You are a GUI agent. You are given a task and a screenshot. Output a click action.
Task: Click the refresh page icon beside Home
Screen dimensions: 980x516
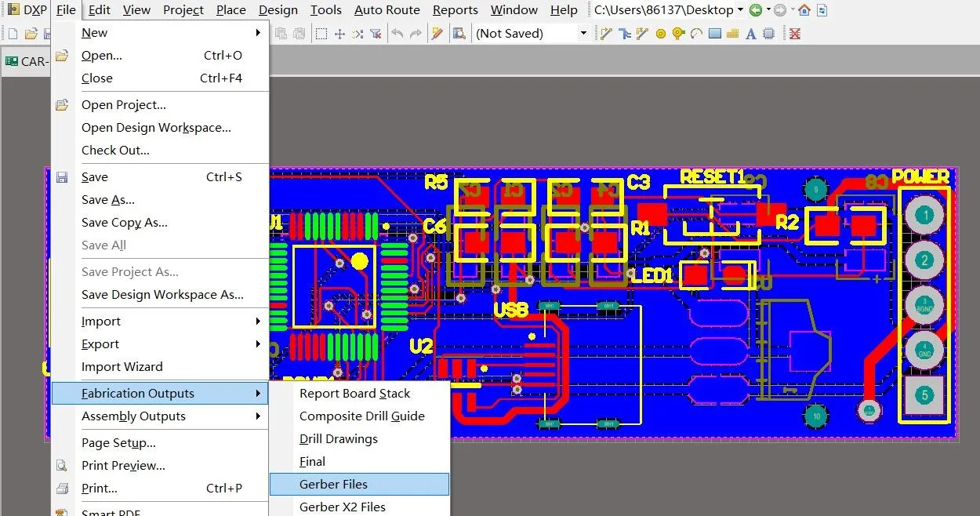point(822,10)
